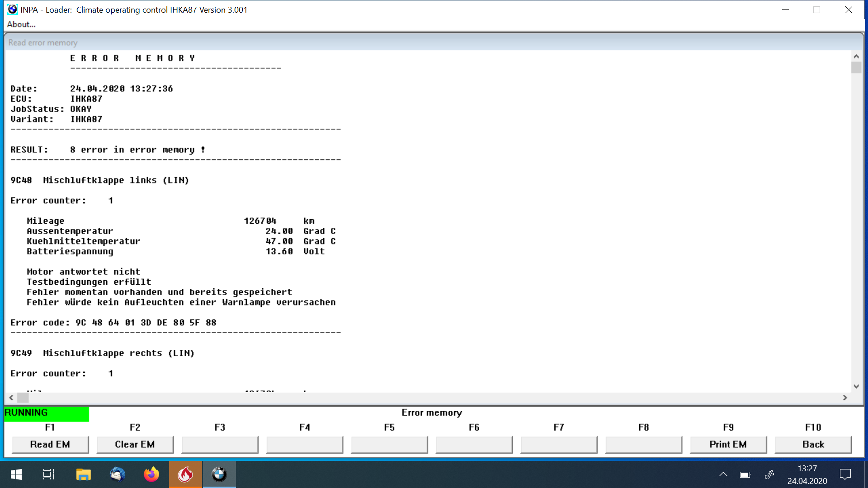
Task: Click error entry '9C48 Mischluftklappe links (LIN)'
Action: [x=100, y=180]
